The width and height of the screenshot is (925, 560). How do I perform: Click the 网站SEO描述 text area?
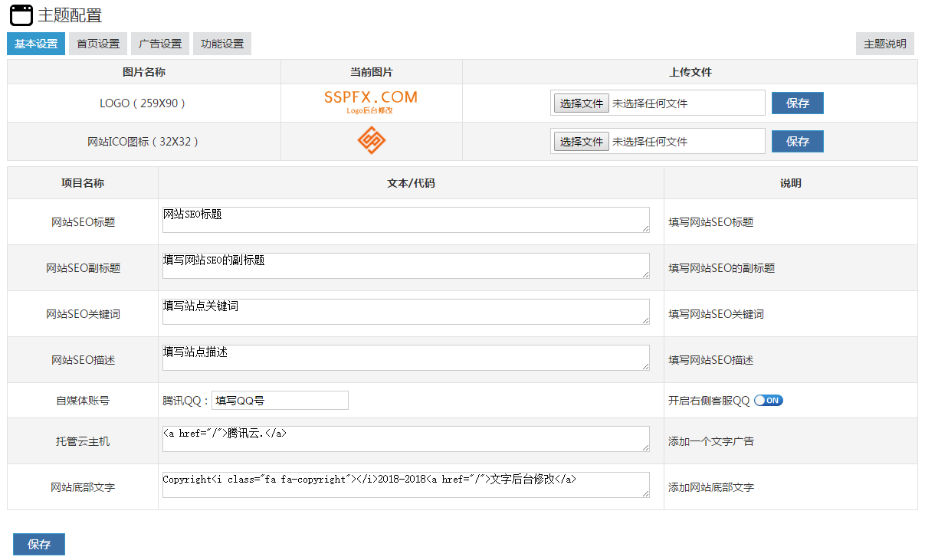click(x=405, y=358)
